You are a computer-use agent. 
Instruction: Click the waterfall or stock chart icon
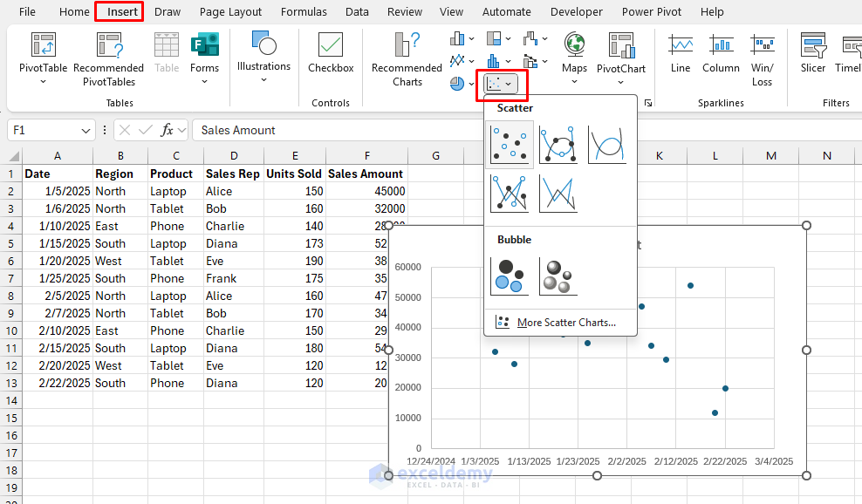[530, 38]
